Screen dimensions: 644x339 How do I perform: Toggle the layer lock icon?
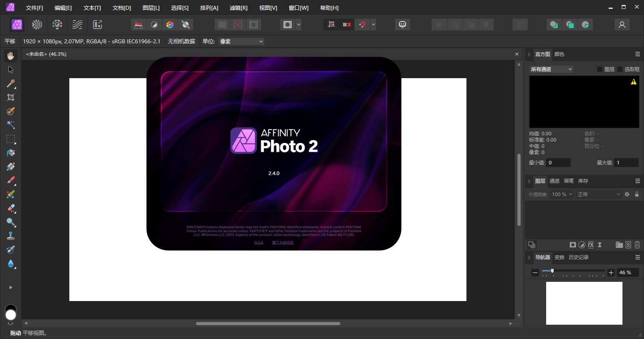pyautogui.click(x=637, y=194)
